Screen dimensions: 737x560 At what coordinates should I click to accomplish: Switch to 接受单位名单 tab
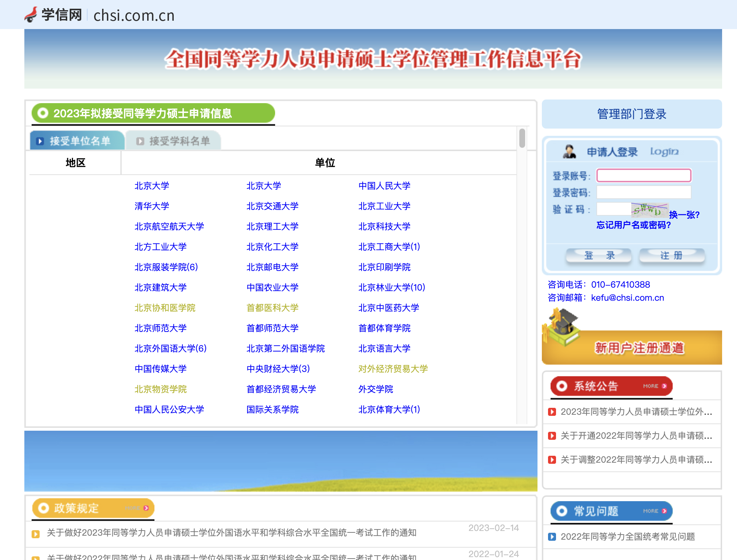(x=77, y=141)
